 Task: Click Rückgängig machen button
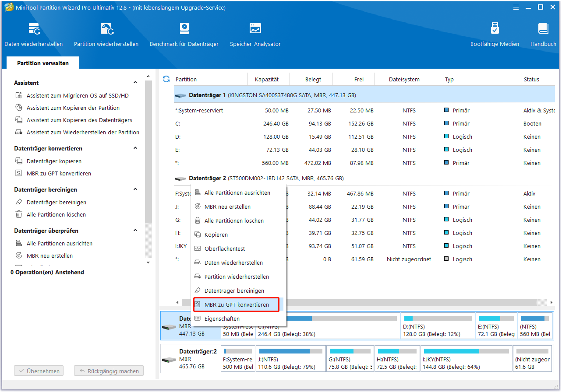pos(109,371)
